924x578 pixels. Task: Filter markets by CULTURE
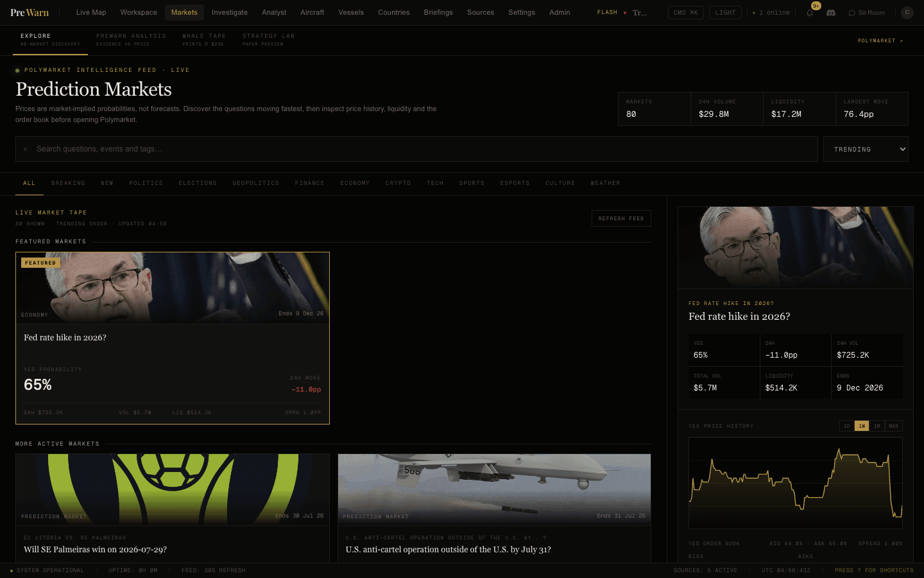tap(560, 184)
